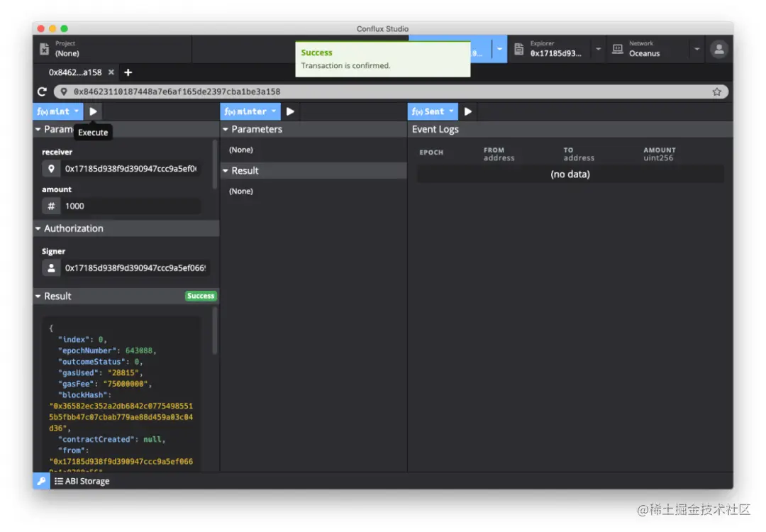The width and height of the screenshot is (766, 532).
Task: Click the Signer person icon
Action: (51, 268)
